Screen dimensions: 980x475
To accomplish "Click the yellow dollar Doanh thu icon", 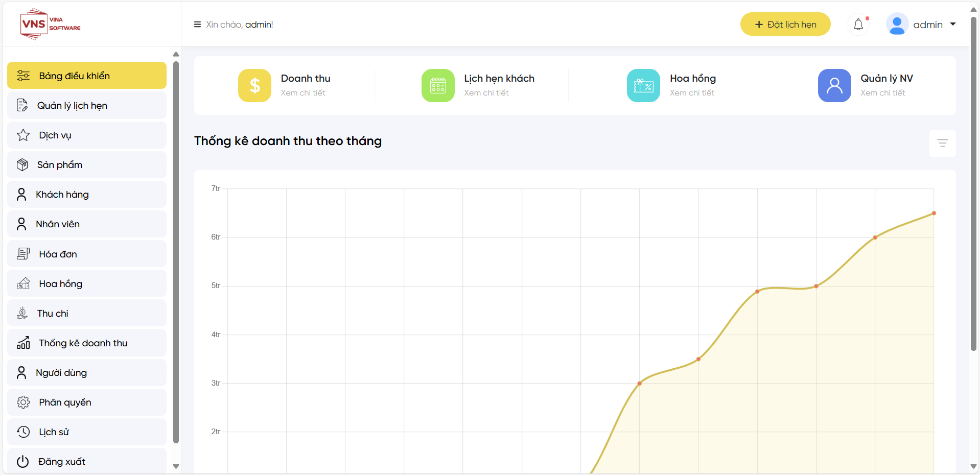I will (254, 85).
